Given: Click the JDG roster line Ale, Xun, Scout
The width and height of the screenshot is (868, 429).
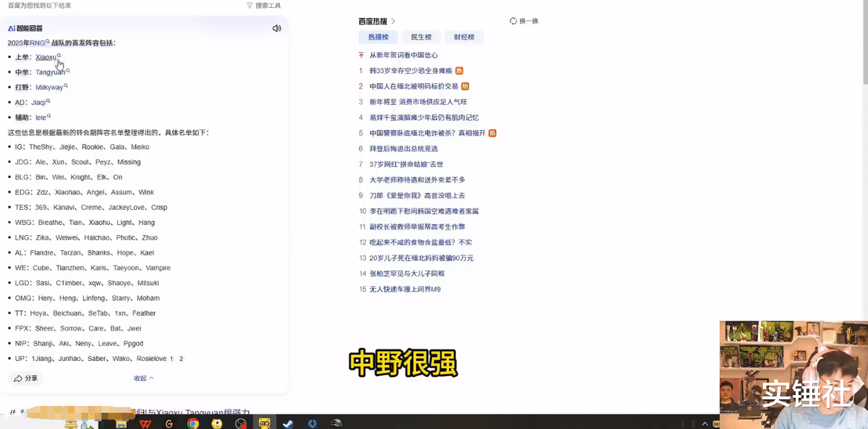Looking at the screenshot, I should tap(78, 162).
